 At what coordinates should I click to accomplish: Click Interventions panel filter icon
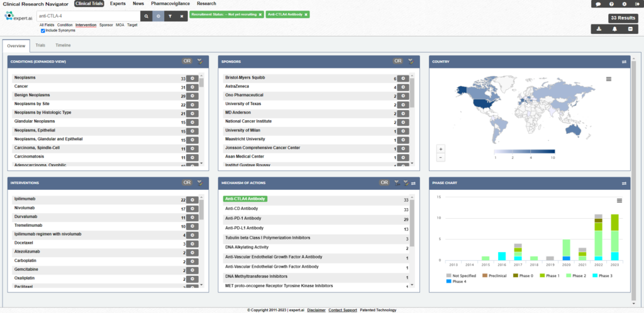(199, 182)
